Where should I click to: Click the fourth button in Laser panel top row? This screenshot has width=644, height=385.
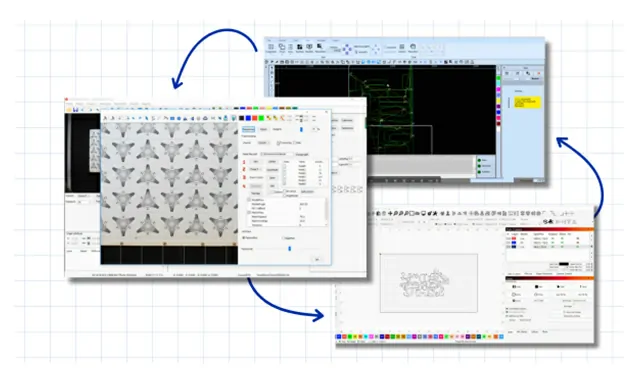pyautogui.click(x=584, y=286)
